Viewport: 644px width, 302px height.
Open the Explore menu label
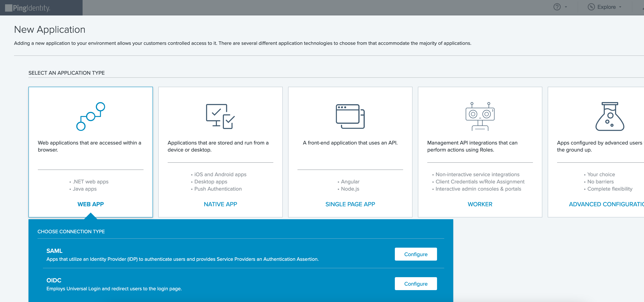click(x=606, y=7)
